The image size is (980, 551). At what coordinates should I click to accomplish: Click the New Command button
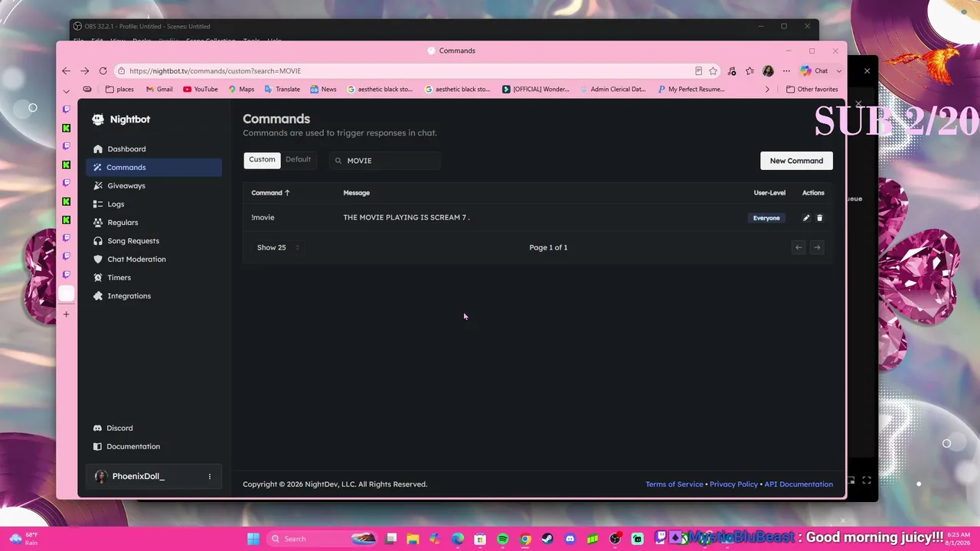click(796, 161)
